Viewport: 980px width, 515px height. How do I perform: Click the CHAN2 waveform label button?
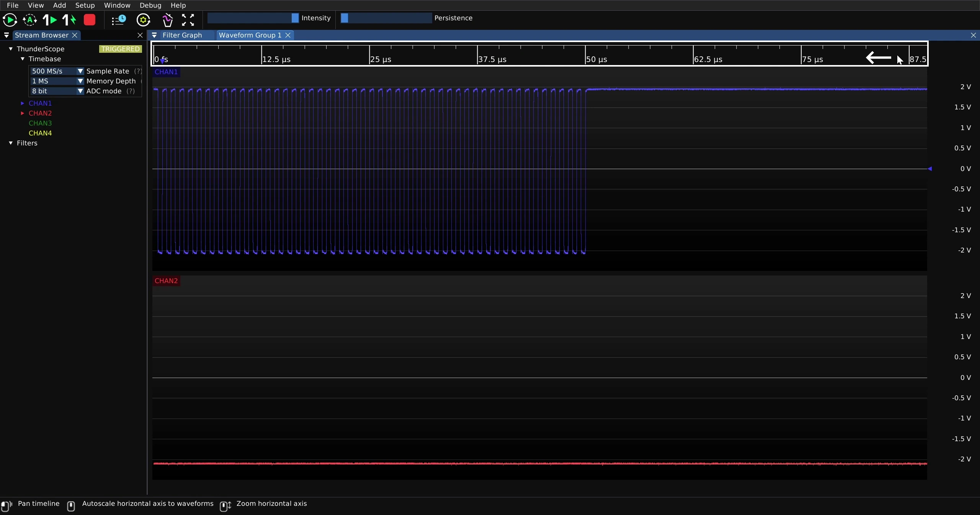click(x=166, y=281)
